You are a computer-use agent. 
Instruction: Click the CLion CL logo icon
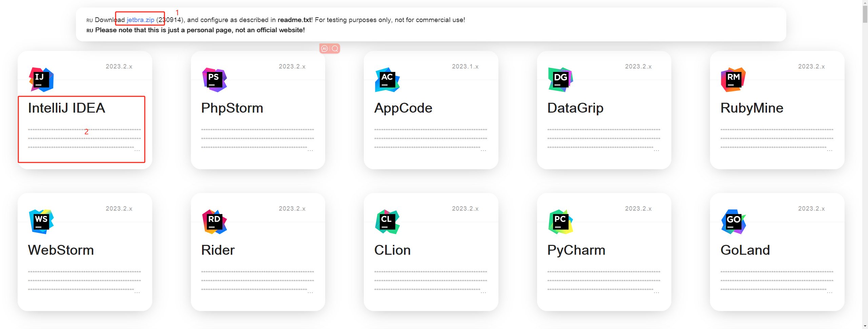(387, 222)
